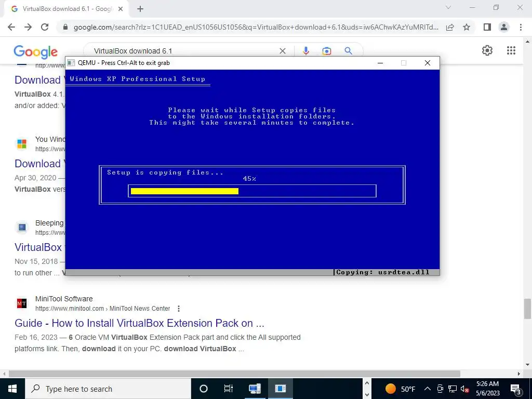This screenshot has width=532, height=399.
Task: Open Google apps grid
Action: coord(511,50)
